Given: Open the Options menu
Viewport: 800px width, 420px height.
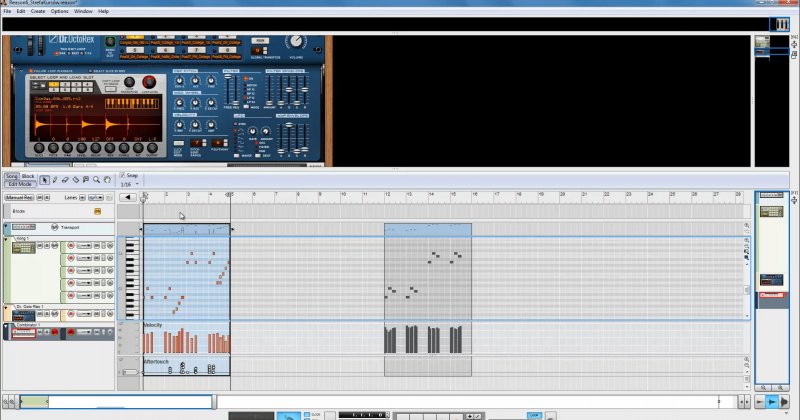Looking at the screenshot, I should pos(60,11).
